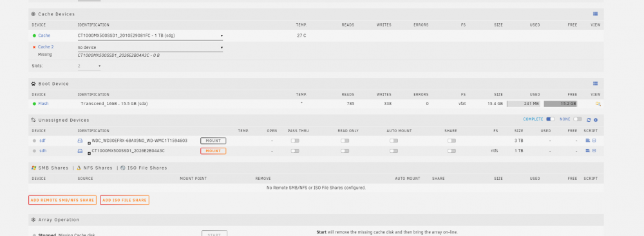Screen dimensions: 644x236
Task: Click the green status dot next to Flash
Action: (x=34, y=104)
